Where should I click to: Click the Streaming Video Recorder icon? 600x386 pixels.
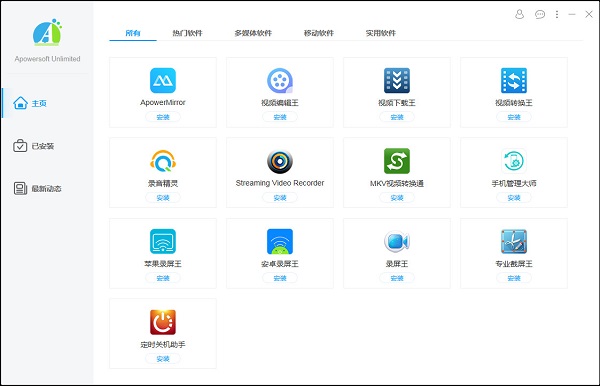(x=280, y=161)
